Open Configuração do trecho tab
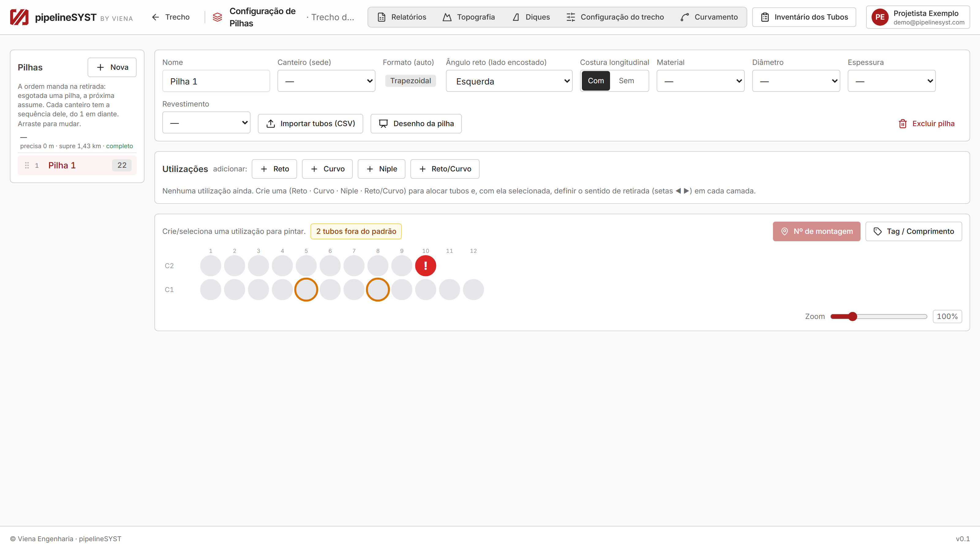The height and width of the screenshot is (551, 980). click(615, 17)
